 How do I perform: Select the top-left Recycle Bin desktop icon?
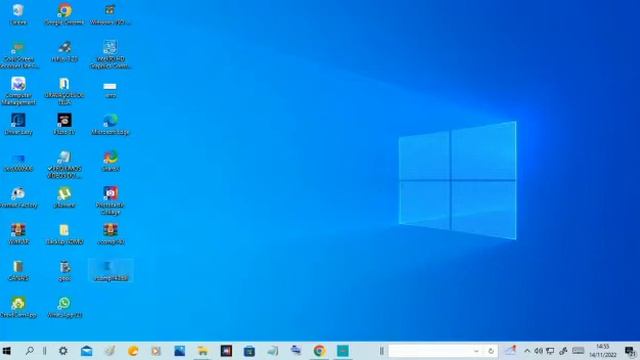click(18, 14)
